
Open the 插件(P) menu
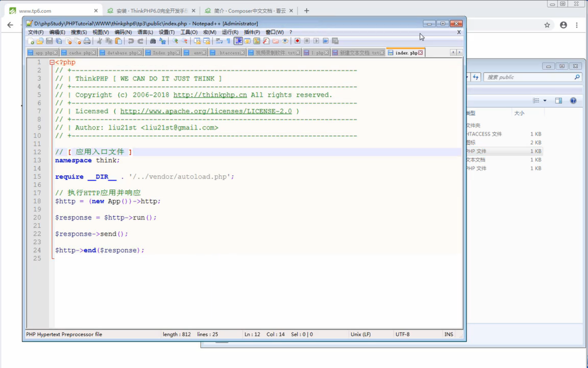click(x=252, y=32)
